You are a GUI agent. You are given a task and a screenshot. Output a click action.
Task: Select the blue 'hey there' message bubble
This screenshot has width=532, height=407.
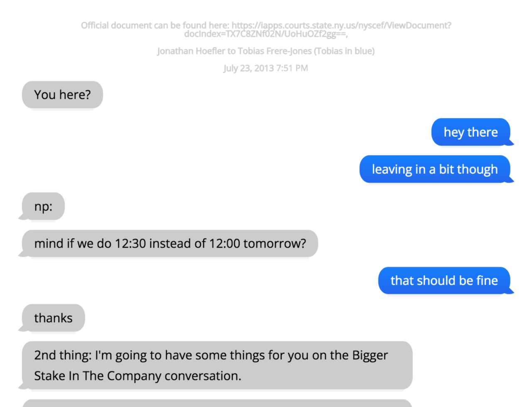click(470, 132)
